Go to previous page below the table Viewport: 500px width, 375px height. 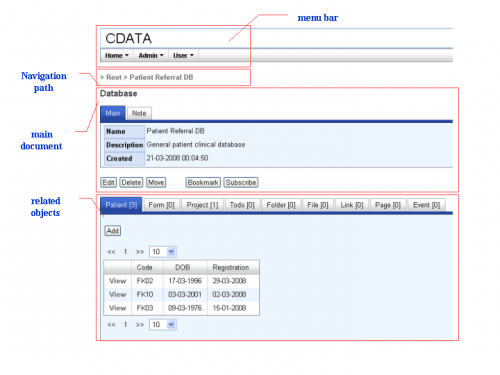pos(111,325)
